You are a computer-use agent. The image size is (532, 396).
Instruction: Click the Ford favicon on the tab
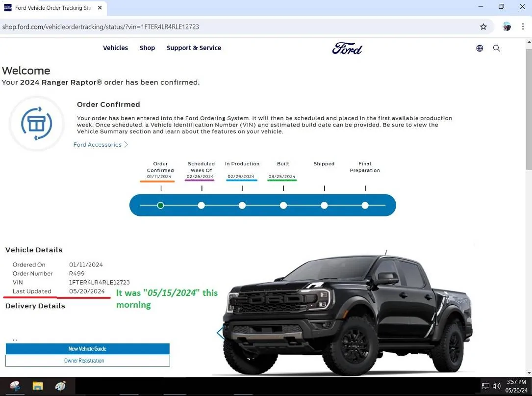[x=7, y=7]
